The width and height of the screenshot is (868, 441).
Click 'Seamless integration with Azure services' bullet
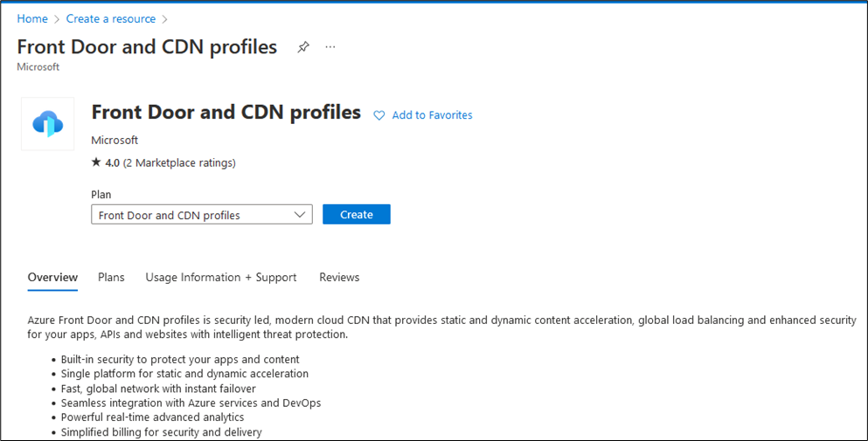click(191, 403)
